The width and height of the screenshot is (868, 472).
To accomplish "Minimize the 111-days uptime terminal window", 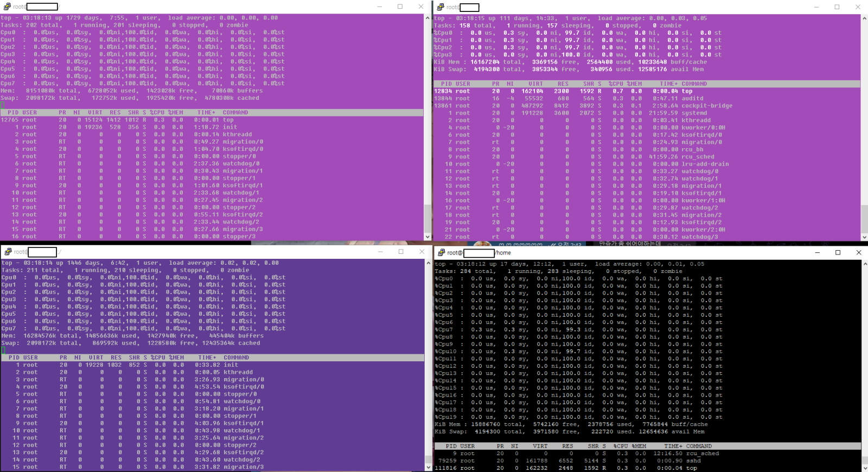I will point(816,7).
